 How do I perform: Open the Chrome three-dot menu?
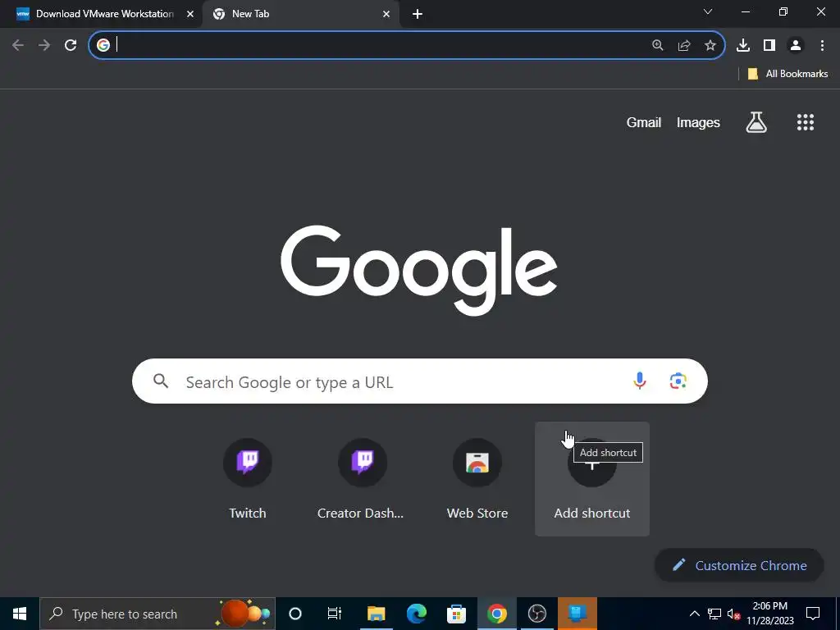[x=822, y=45]
